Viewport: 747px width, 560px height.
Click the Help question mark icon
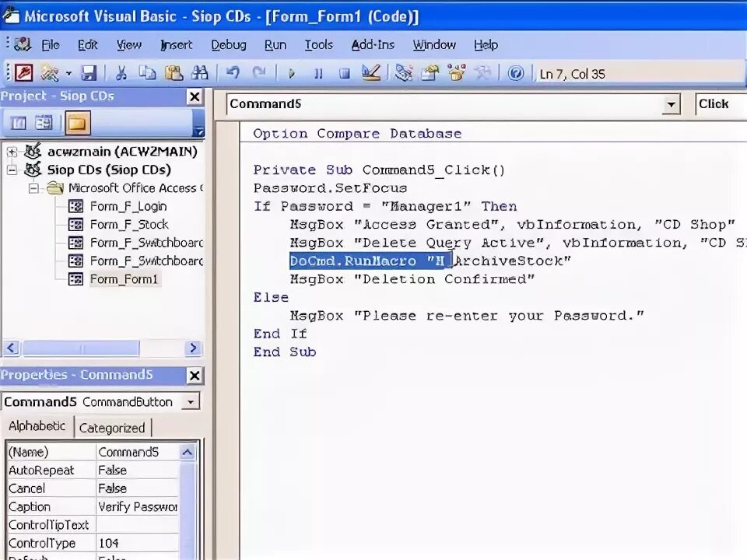click(515, 73)
